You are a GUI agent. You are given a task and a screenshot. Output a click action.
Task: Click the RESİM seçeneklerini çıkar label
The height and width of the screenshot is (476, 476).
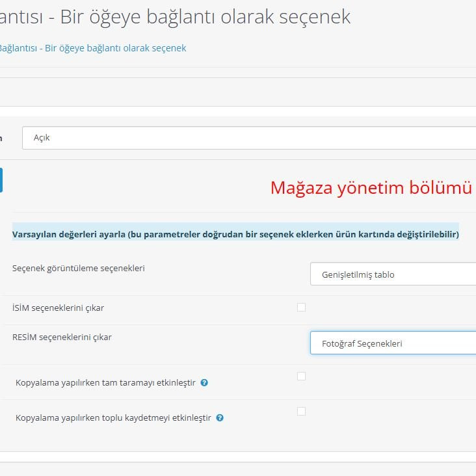coord(62,337)
